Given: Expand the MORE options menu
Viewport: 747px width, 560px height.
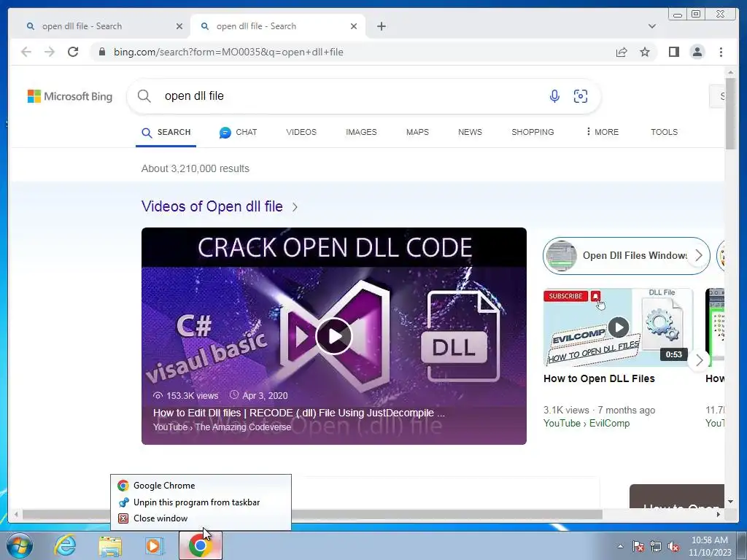Looking at the screenshot, I should (602, 132).
